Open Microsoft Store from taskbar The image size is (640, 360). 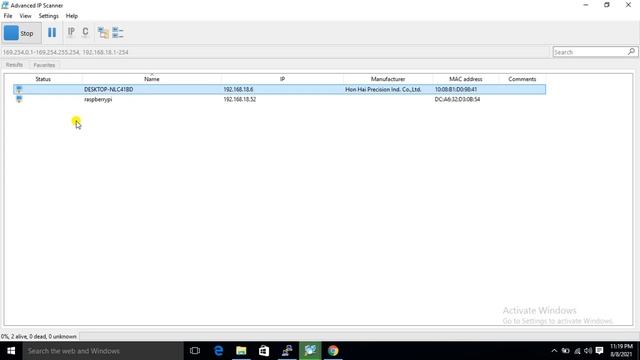(264, 351)
